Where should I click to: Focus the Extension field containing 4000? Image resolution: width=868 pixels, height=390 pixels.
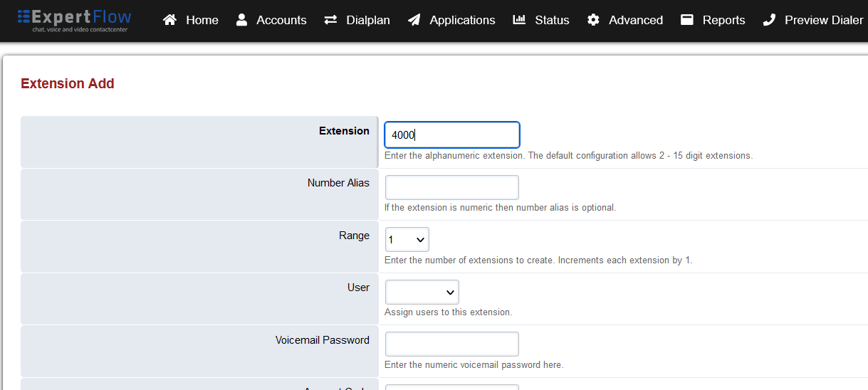click(x=451, y=135)
